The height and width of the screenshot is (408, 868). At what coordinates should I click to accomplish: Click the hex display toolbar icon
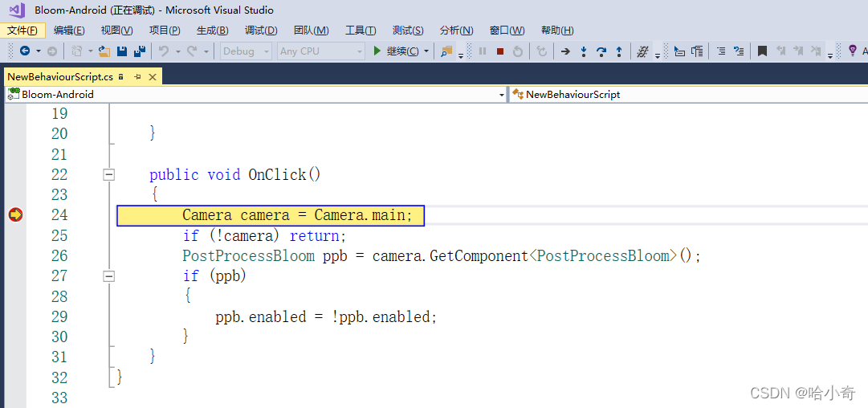642,51
